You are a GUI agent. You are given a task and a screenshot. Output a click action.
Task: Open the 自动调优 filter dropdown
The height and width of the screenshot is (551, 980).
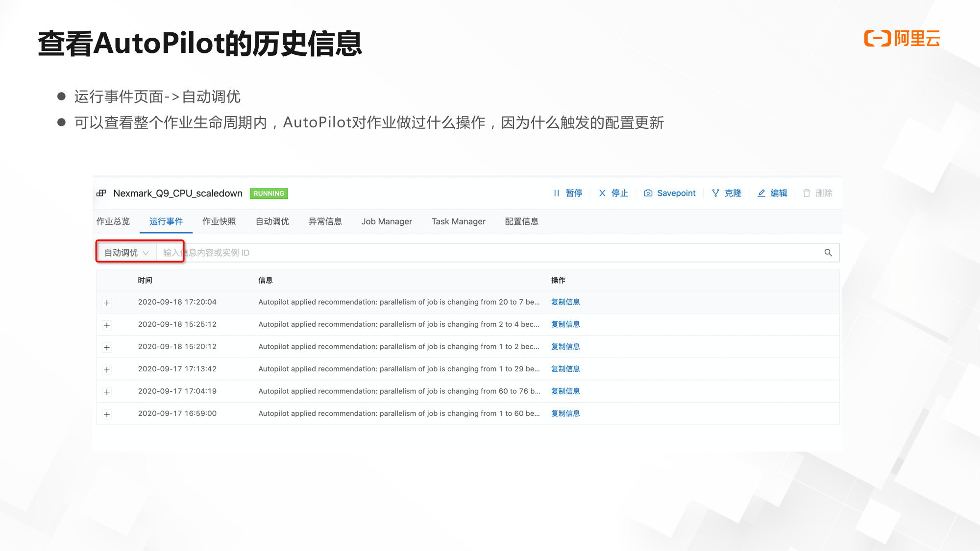126,253
